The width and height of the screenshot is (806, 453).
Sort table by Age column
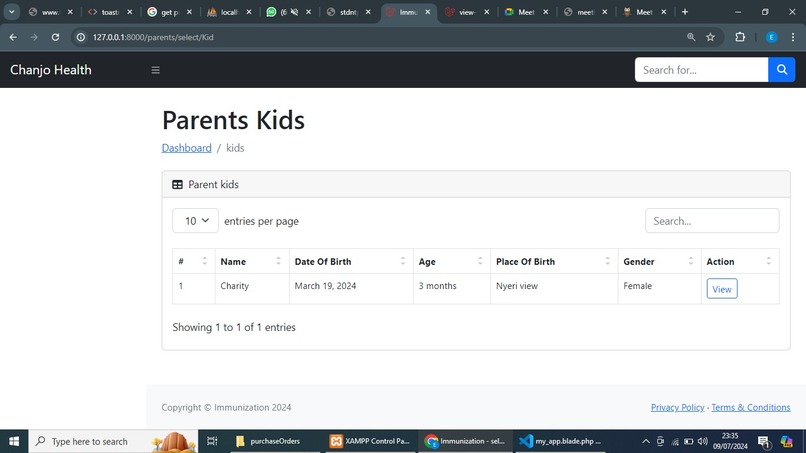(452, 261)
